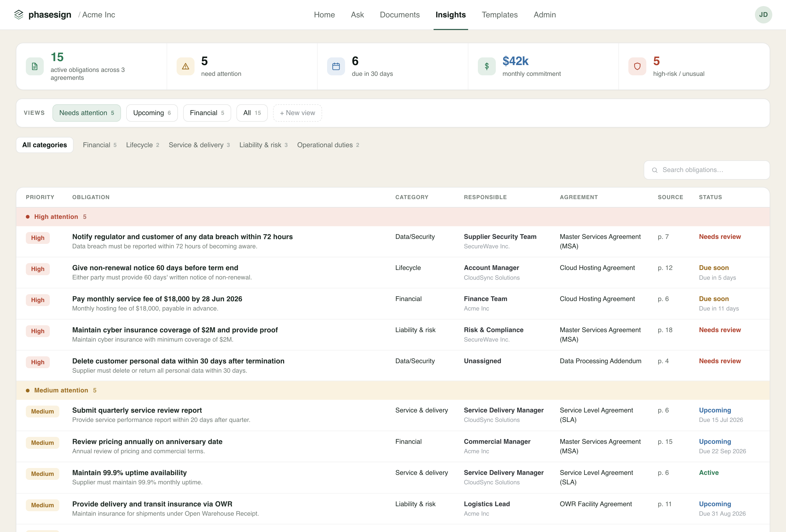
Task: Open the Ask tab
Action: pos(357,14)
